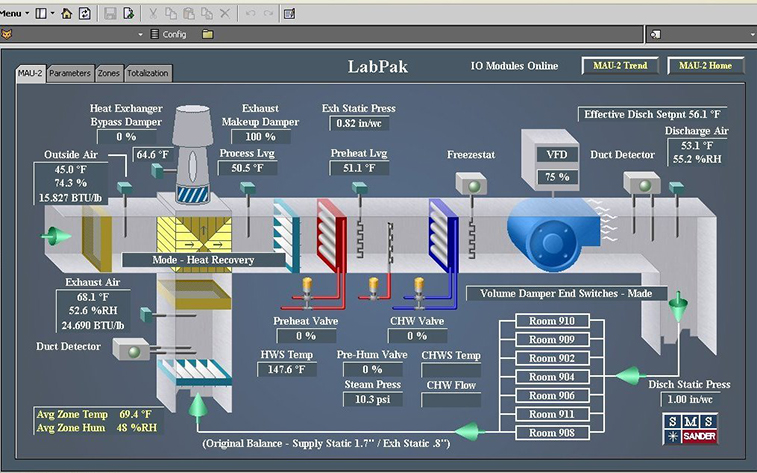Viewport: 757px width, 473px height.
Task: Click the Delete X icon in toolbar
Action: 224,14
